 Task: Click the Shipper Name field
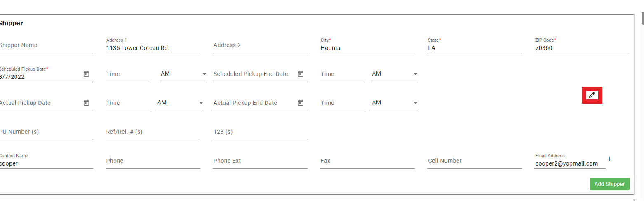45,45
